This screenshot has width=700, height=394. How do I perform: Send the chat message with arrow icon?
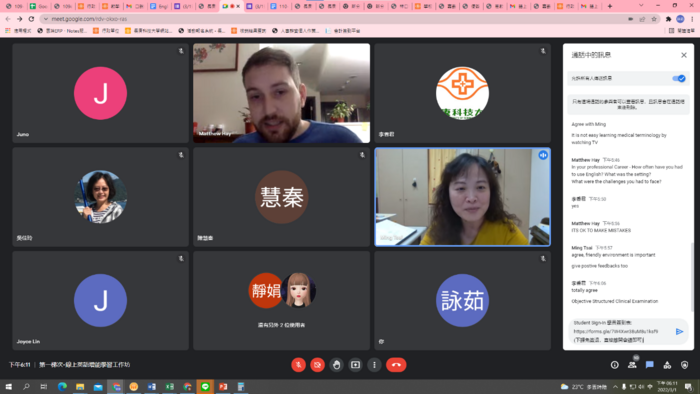(679, 331)
